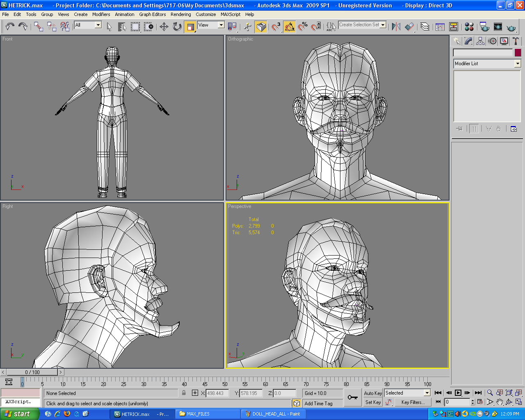Screen dimensions: 525x420
Task: Open the Animation menu
Action: coord(125,14)
